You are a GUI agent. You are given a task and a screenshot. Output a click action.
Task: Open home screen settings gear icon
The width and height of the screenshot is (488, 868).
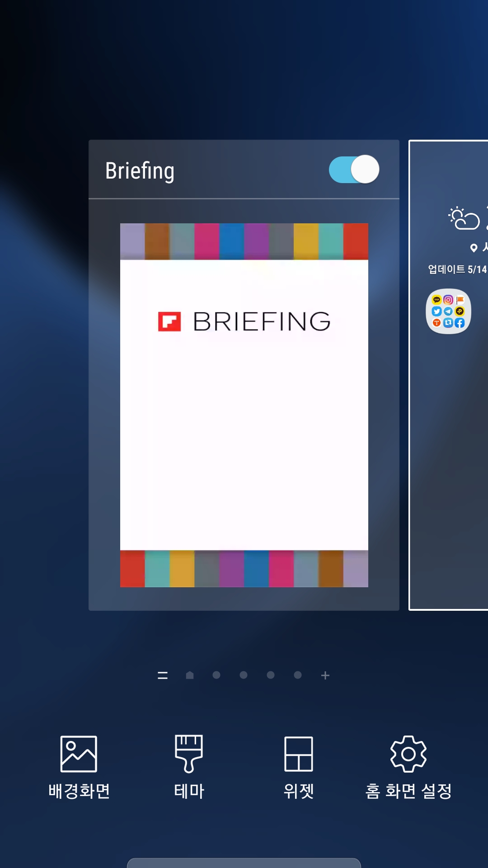pyautogui.click(x=408, y=754)
